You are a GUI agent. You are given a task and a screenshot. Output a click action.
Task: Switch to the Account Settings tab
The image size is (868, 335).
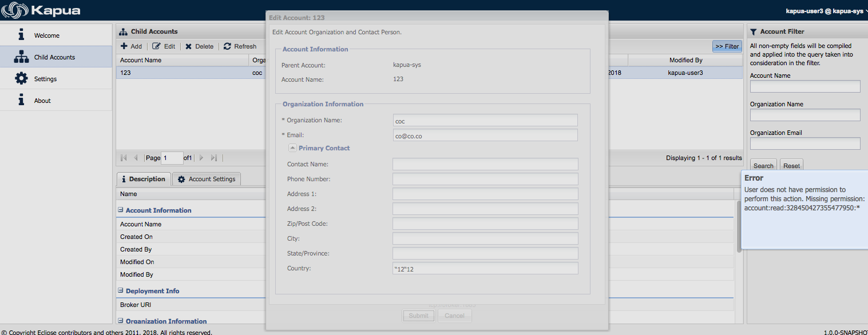tap(206, 179)
